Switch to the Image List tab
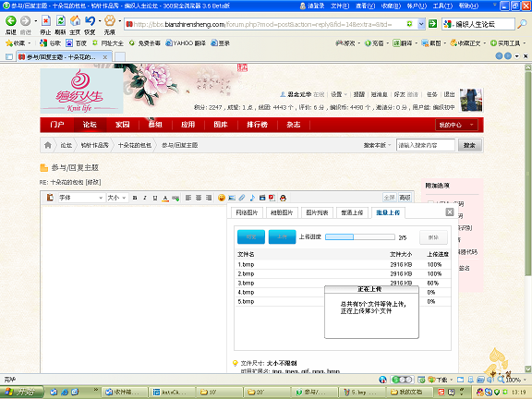Screen dimensions: 532x399 tap(317, 212)
